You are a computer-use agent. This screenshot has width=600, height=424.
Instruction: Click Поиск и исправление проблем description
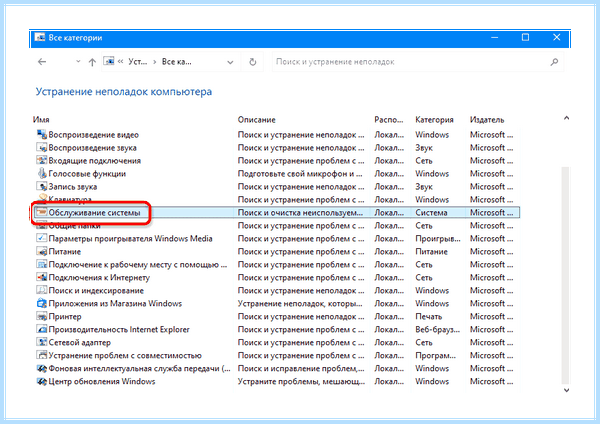click(301, 369)
